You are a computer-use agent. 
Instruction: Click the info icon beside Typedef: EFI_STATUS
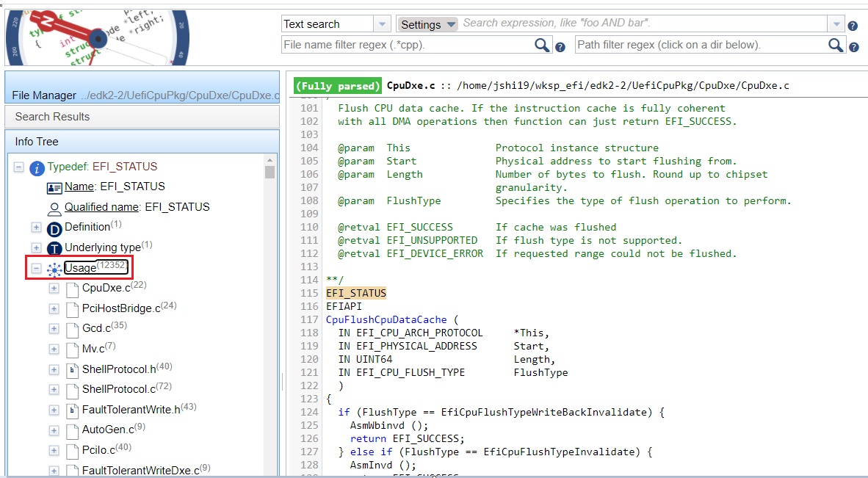pyautogui.click(x=37, y=168)
